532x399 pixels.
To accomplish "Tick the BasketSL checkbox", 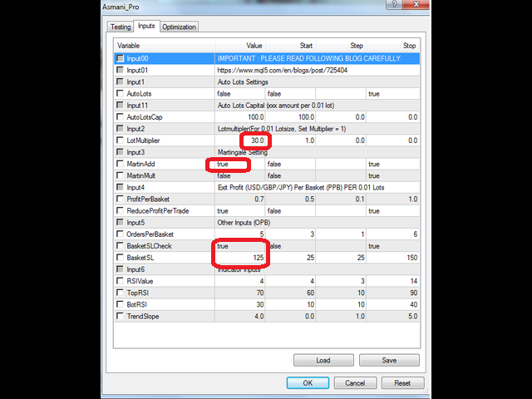I will point(120,258).
